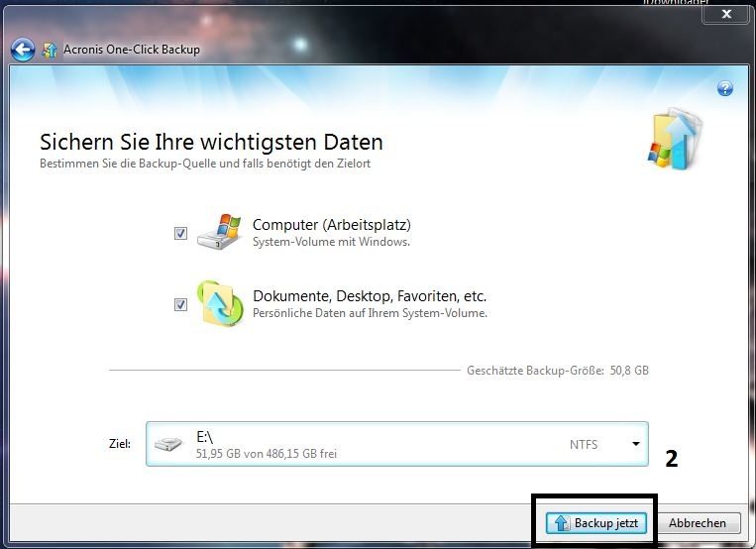Click the Computer (Arbeitsplatz) label

(x=332, y=225)
